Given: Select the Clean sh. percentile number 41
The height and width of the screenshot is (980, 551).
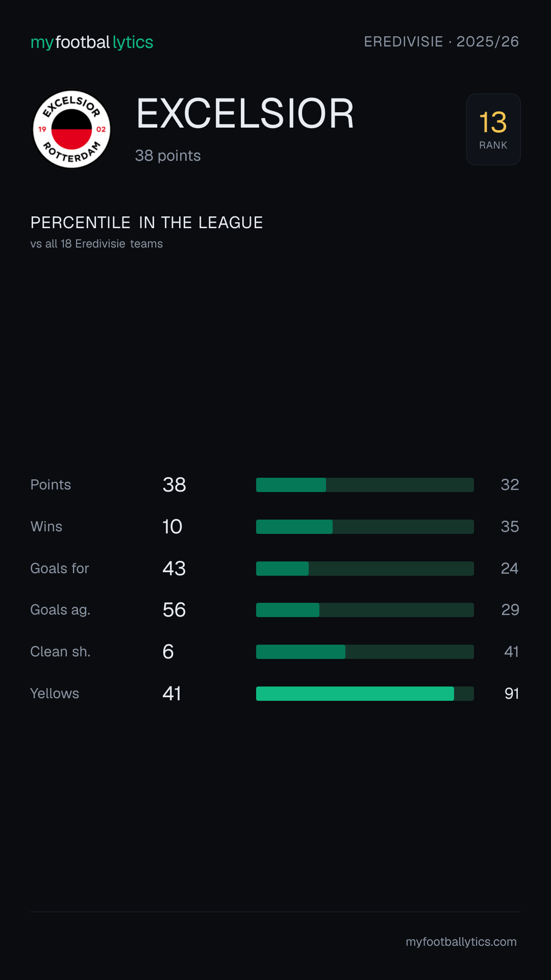Looking at the screenshot, I should click(511, 652).
